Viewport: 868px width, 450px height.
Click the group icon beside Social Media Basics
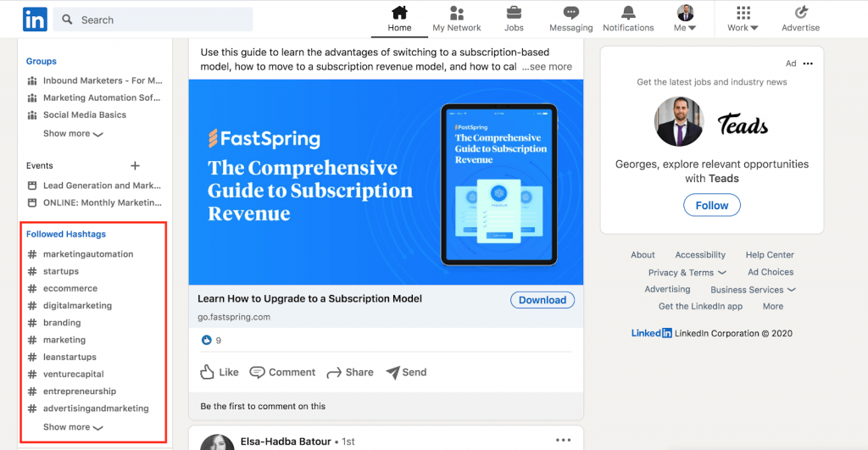(32, 115)
